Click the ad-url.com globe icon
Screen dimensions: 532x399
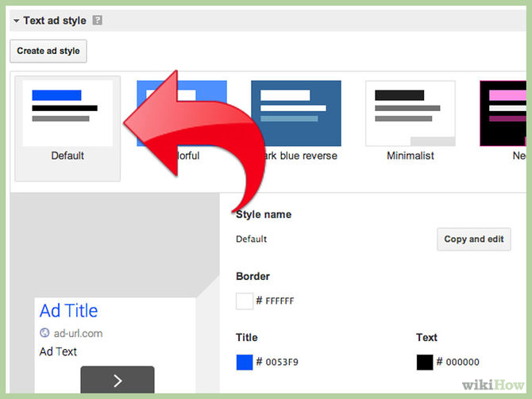pos(44,333)
